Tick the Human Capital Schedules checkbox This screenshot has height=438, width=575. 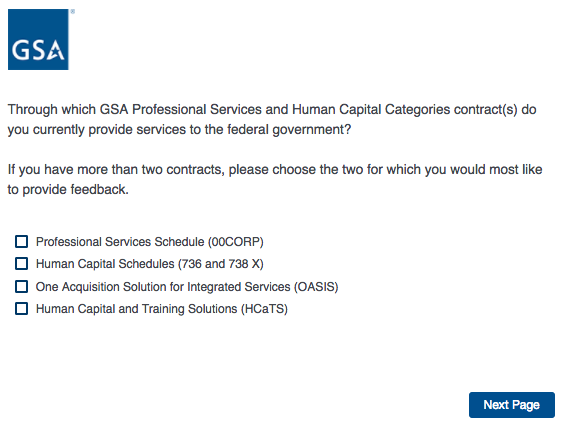click(21, 264)
